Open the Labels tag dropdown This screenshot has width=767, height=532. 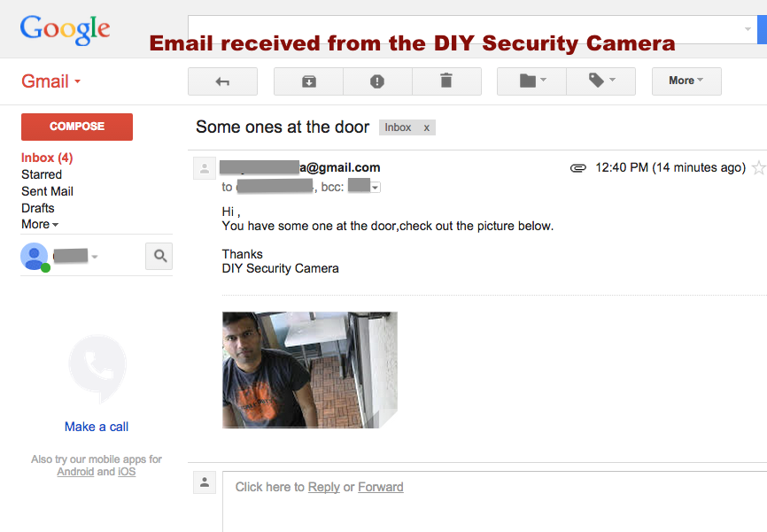coord(600,81)
